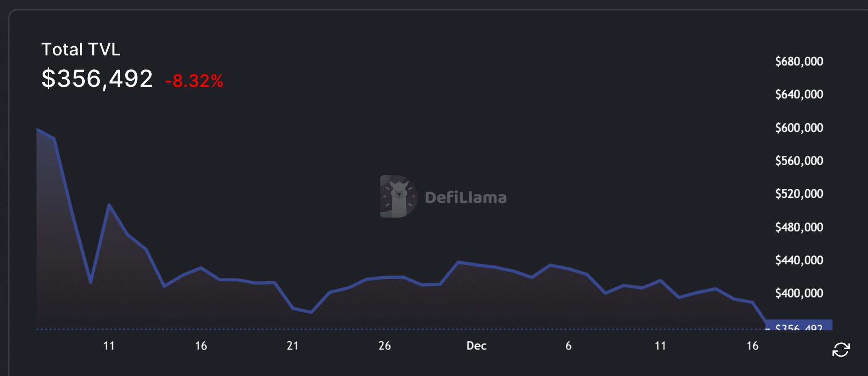Click the $440,000 y-axis label
This screenshot has height=376, width=868.
pos(799,260)
